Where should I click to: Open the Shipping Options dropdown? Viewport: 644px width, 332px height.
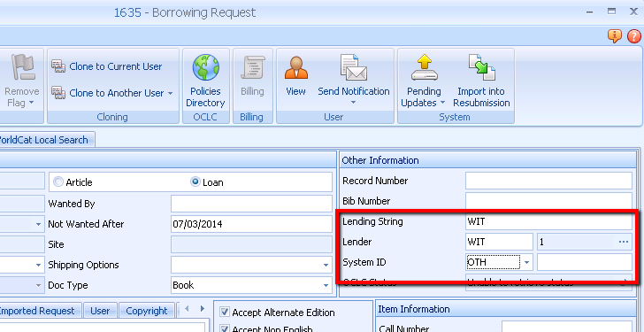pos(326,265)
